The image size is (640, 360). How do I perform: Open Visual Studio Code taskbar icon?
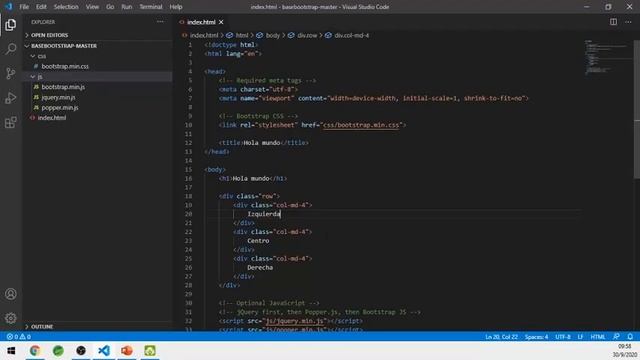[104, 351]
